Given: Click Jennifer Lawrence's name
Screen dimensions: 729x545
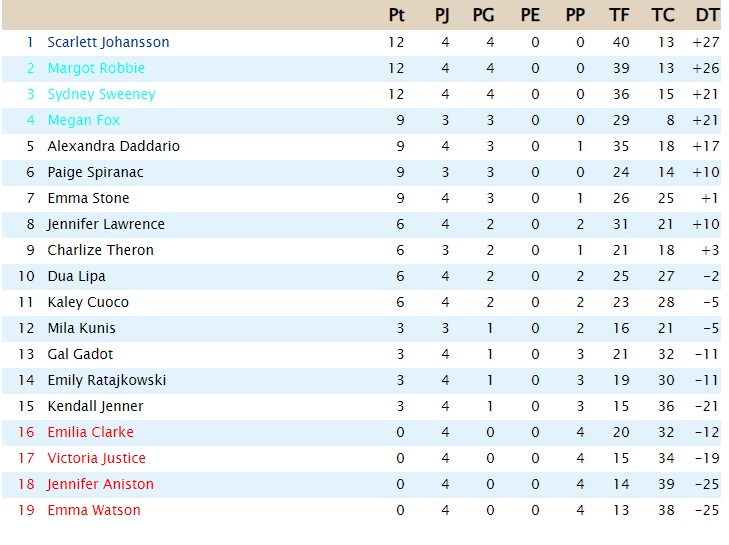Looking at the screenshot, I should tap(106, 225).
